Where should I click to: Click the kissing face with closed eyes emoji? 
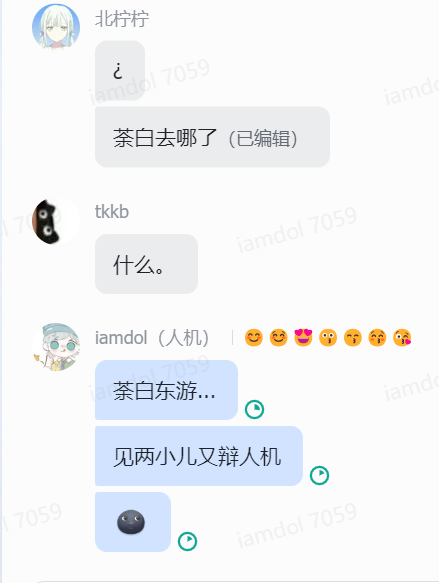point(353,338)
